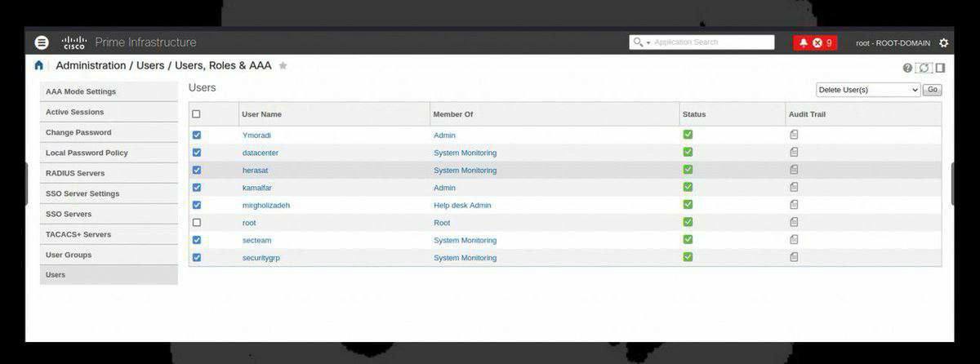The height and width of the screenshot is (364, 980).
Task: Click status icon for kamalfar
Action: [688, 187]
